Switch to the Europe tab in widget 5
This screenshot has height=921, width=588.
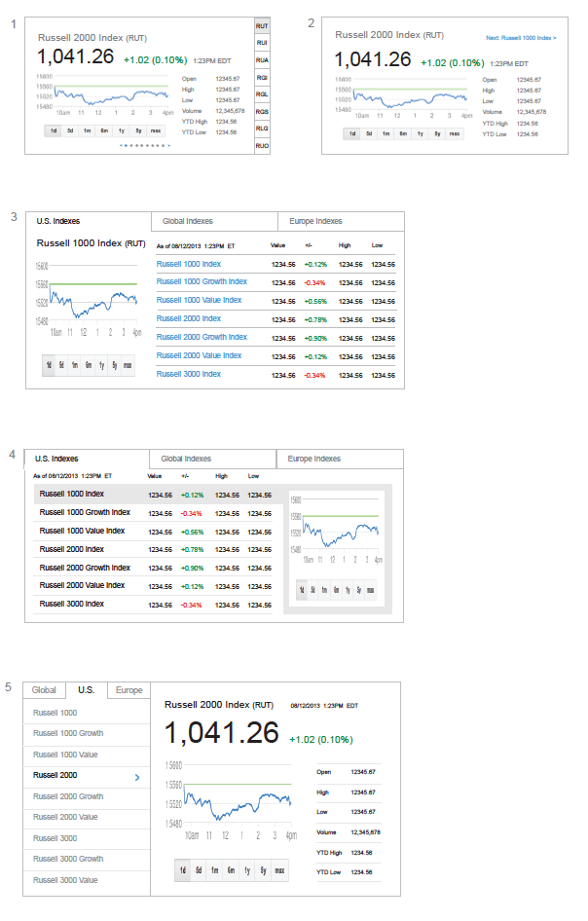(129, 690)
